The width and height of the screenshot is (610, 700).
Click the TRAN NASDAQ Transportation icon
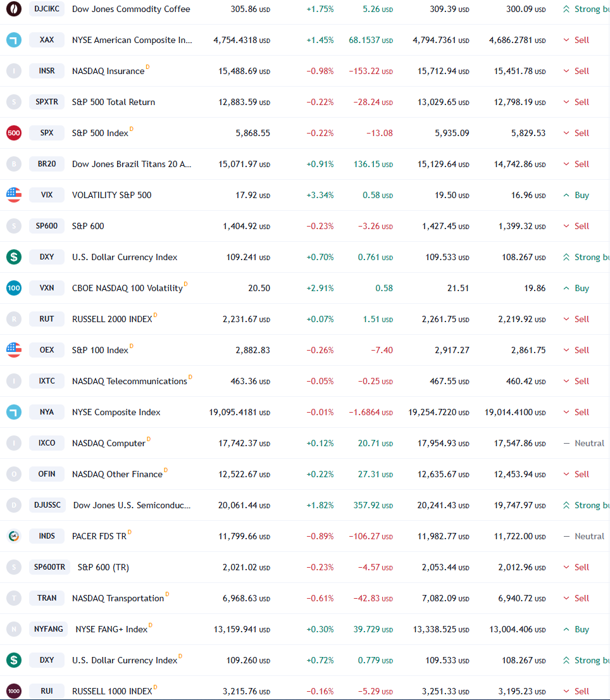(x=14, y=598)
